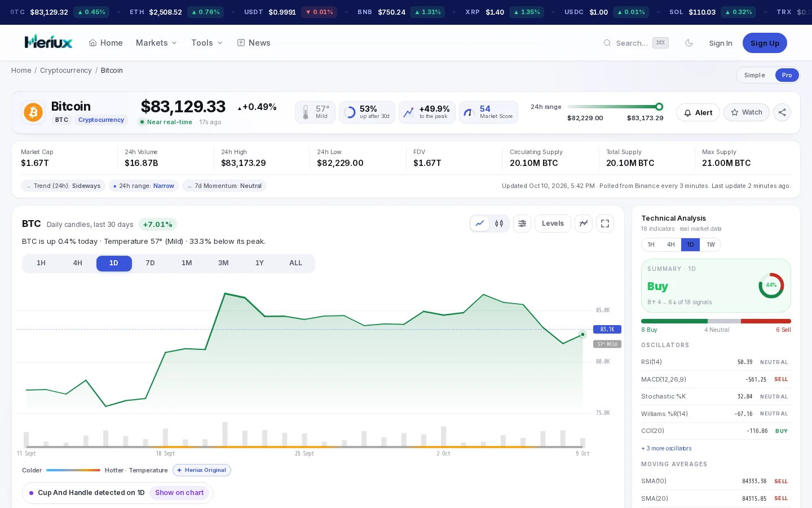Expand the Tools menu

(206, 43)
